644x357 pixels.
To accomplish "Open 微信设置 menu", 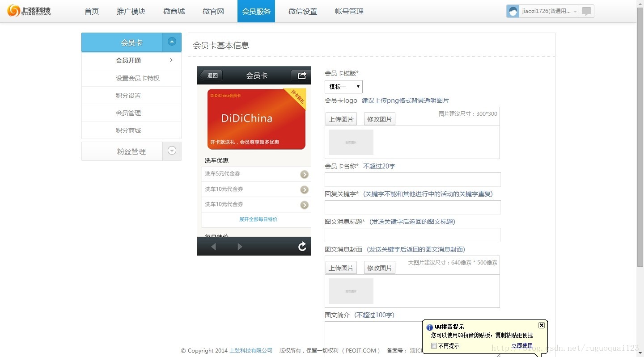I will pos(303,11).
